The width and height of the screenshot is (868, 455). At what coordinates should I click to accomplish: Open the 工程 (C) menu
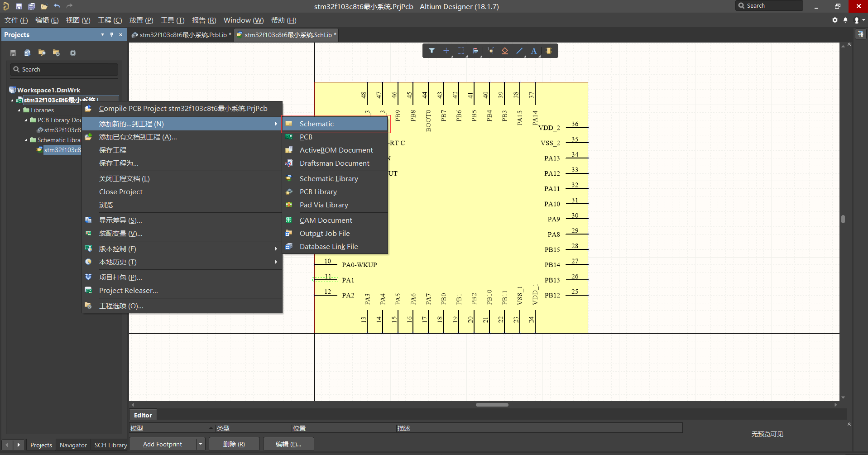[110, 20]
